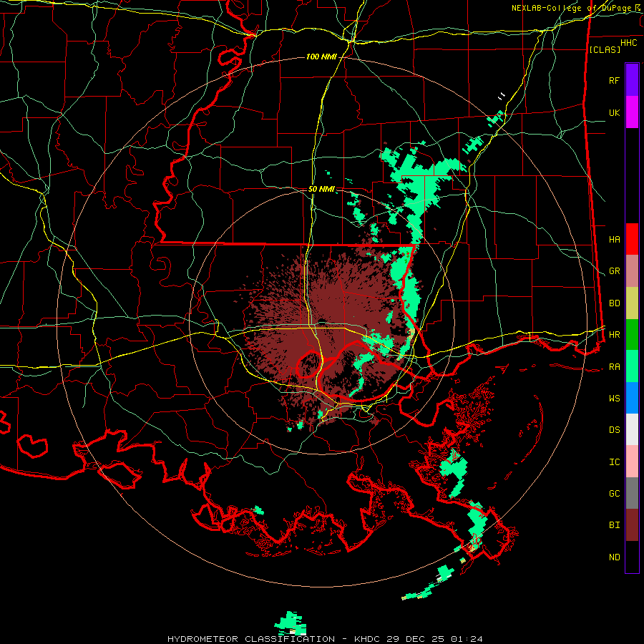This screenshot has height=644, width=644.
Task: Click the KHDC station identifier
Action: pyautogui.click(x=367, y=639)
